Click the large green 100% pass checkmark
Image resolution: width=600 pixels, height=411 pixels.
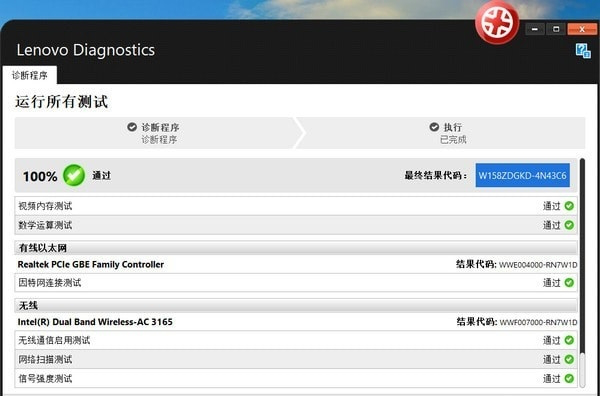(74, 176)
